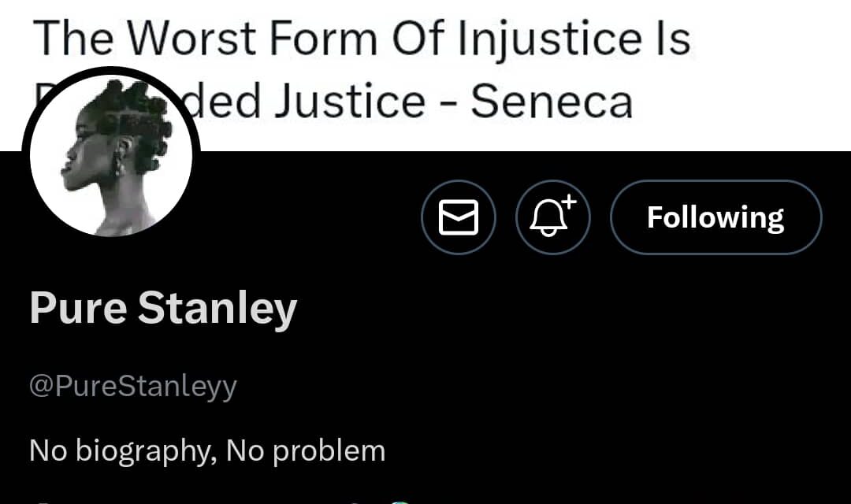
Task: Tap the bell with plus sign icon
Action: click(x=552, y=217)
